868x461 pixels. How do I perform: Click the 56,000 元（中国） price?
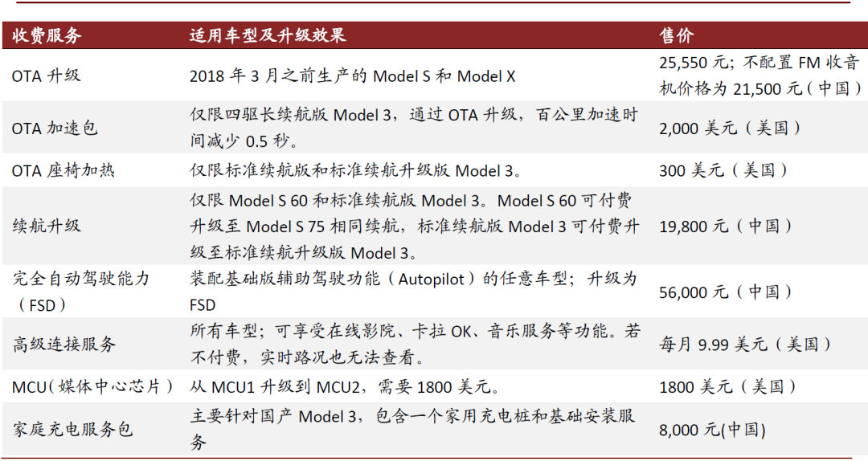727,291
